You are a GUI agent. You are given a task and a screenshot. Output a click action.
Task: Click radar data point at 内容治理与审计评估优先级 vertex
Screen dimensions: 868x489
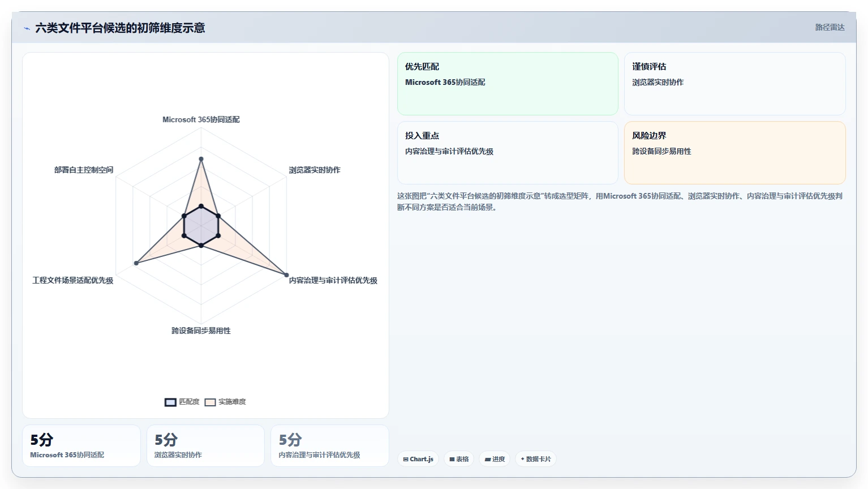pyautogui.click(x=286, y=275)
